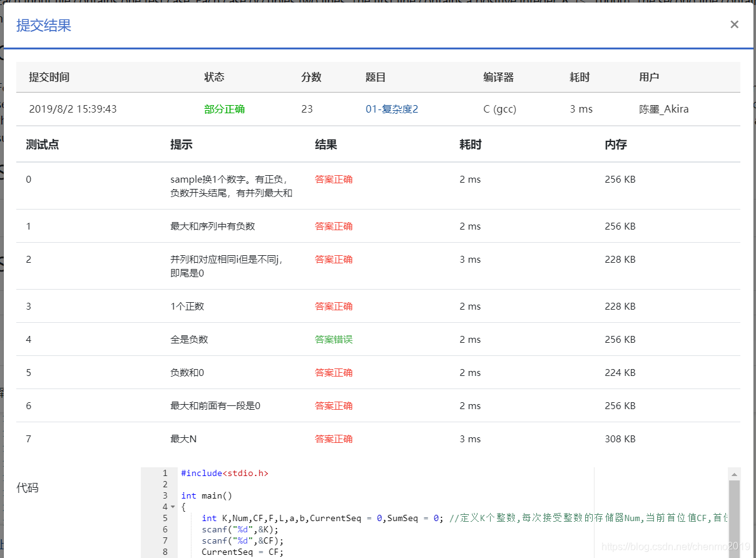Click the username 陈墨_Akira
The height and width of the screenshot is (558, 756).
(x=664, y=109)
